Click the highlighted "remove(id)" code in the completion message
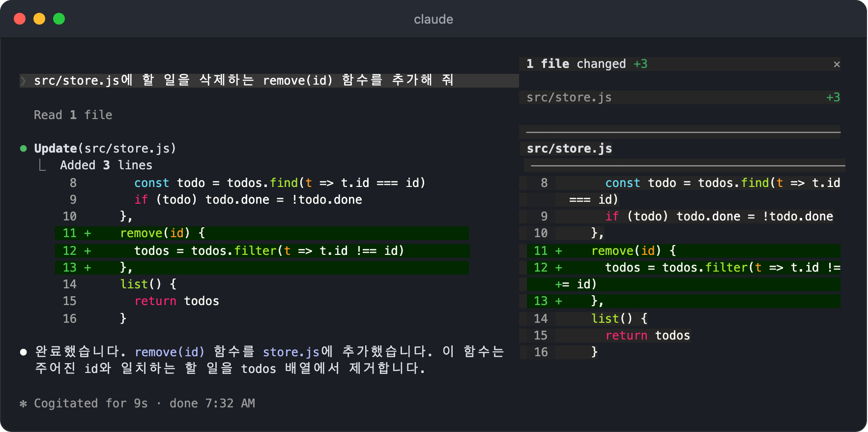Viewport: 868px width, 432px height. coord(170,352)
